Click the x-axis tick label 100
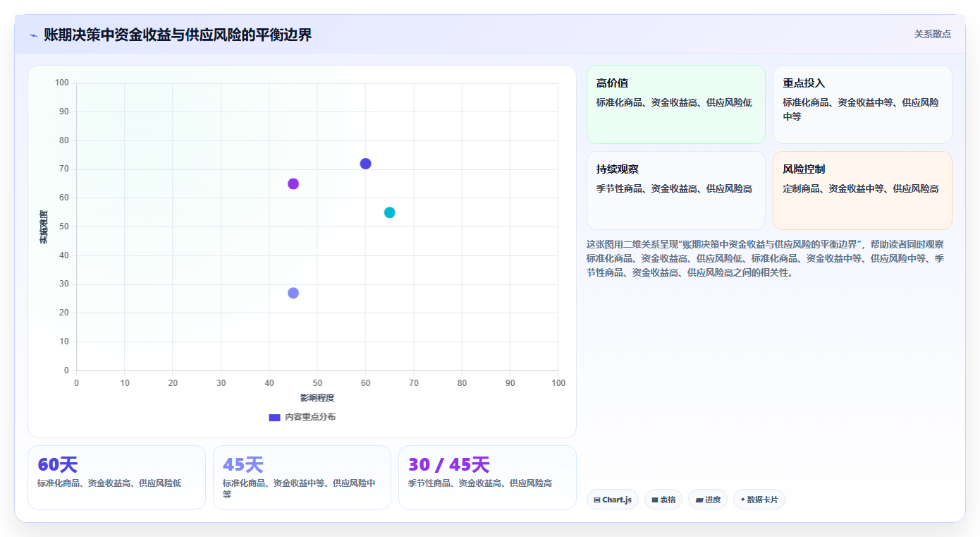 coord(558,383)
